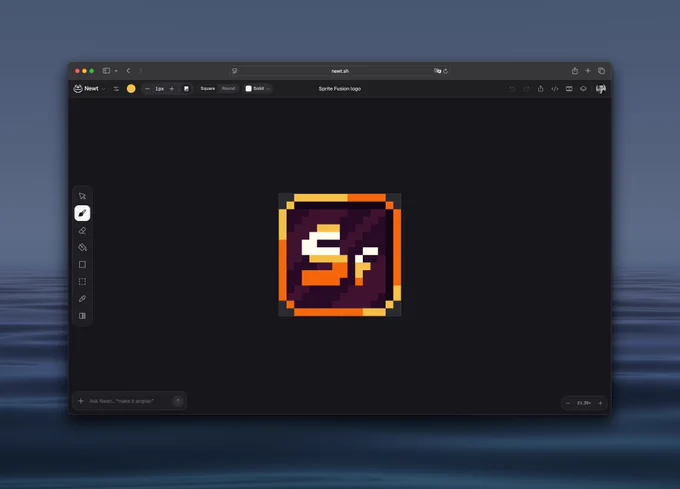Zoom in the canvas with plus button

click(600, 403)
